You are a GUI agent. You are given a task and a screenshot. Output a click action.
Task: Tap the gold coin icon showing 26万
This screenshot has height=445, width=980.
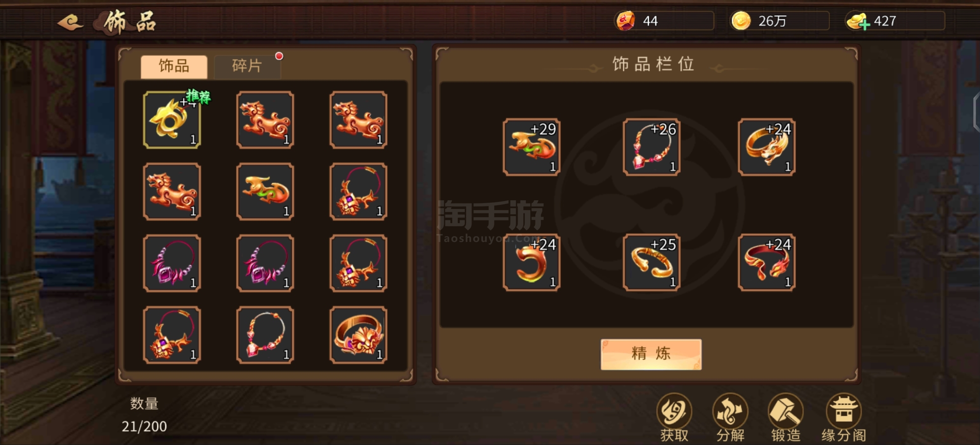(741, 21)
